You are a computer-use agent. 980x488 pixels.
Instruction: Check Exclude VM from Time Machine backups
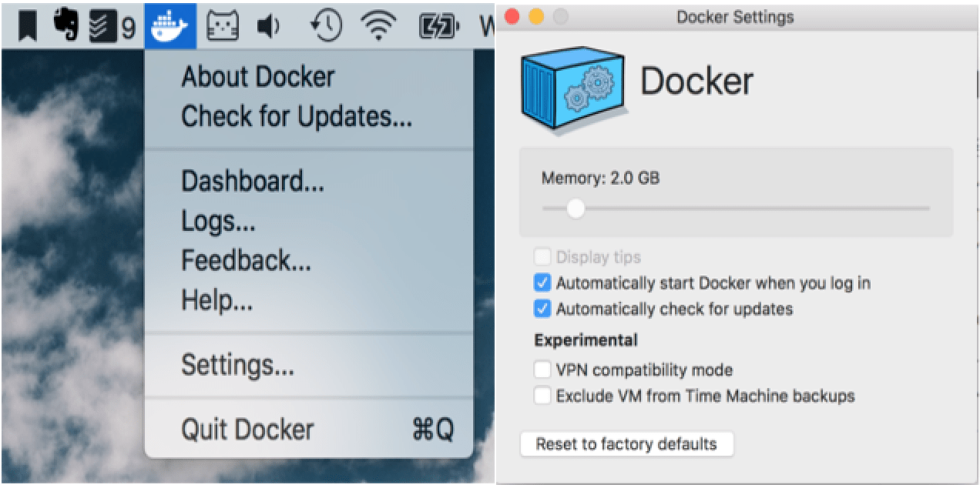[x=543, y=396]
